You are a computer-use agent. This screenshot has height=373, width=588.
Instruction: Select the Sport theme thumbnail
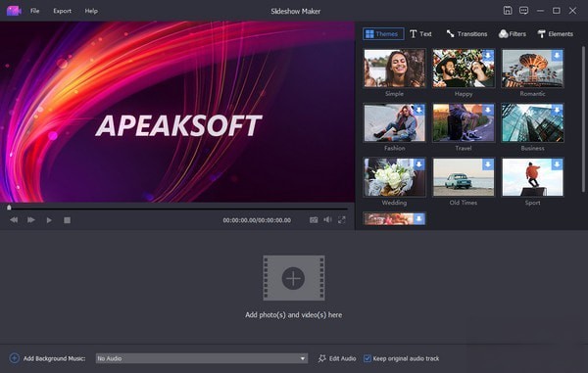point(532,177)
